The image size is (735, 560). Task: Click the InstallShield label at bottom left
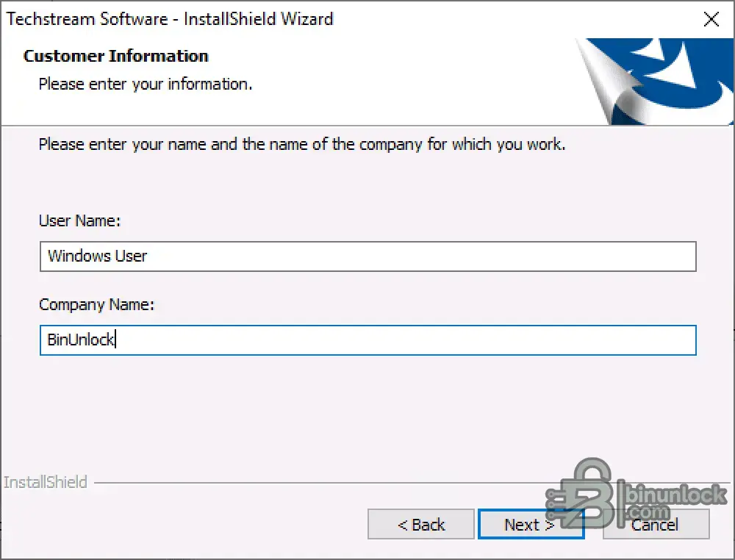pos(46,482)
